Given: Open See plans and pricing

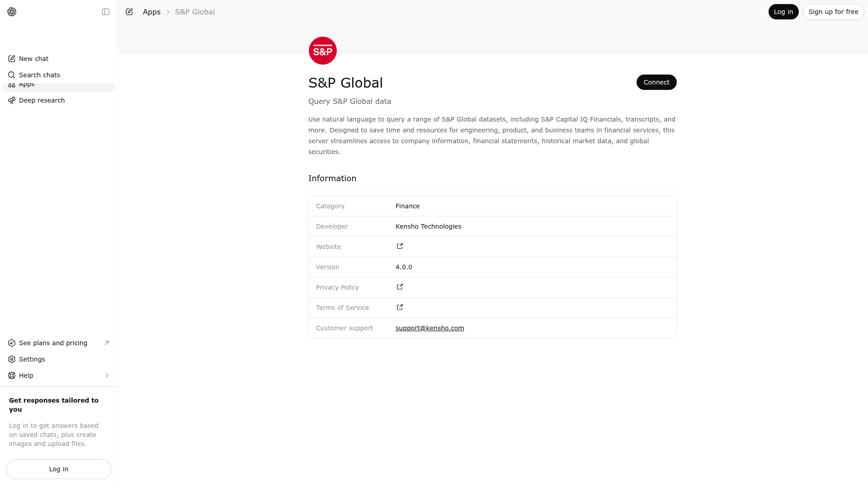Looking at the screenshot, I should click(59, 343).
